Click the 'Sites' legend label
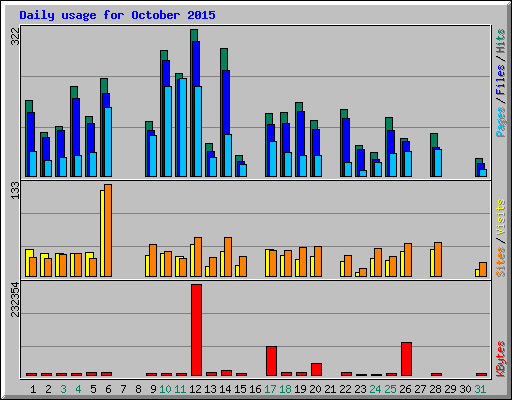Screen dimensions: 512x400 click(501, 262)
